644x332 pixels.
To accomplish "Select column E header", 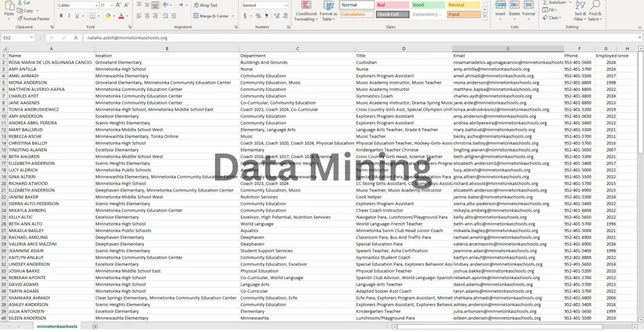I will pos(507,49).
